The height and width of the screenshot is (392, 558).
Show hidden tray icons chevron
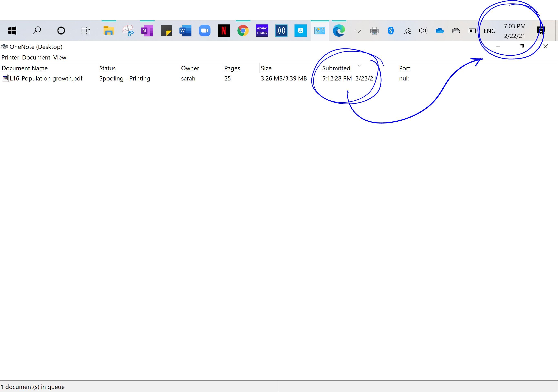(x=358, y=31)
